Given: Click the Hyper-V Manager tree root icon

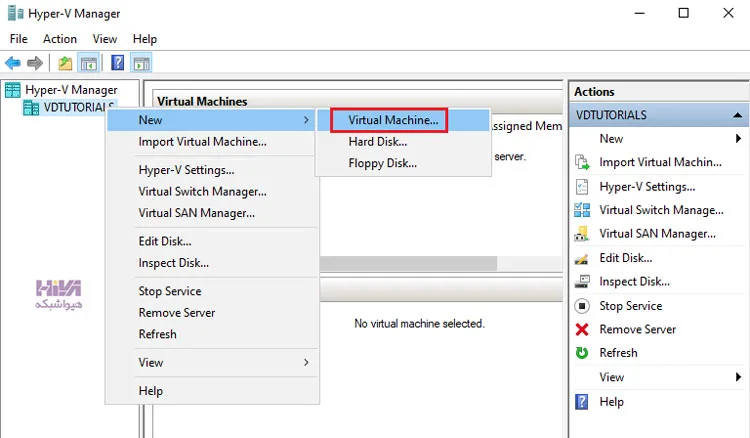Looking at the screenshot, I should (13, 90).
